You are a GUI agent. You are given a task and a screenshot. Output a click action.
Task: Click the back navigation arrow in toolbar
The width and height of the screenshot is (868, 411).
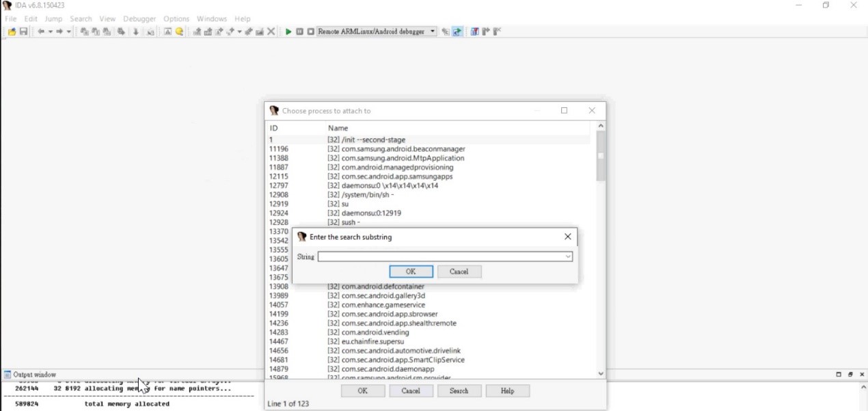tap(41, 32)
